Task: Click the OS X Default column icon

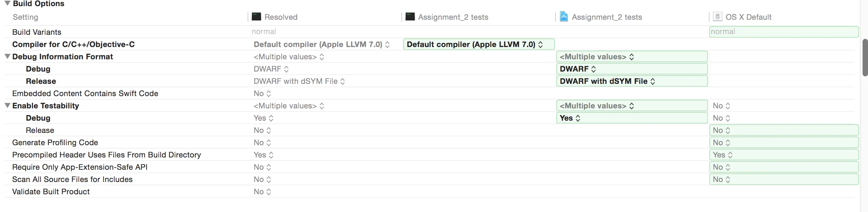Action: pos(717,17)
